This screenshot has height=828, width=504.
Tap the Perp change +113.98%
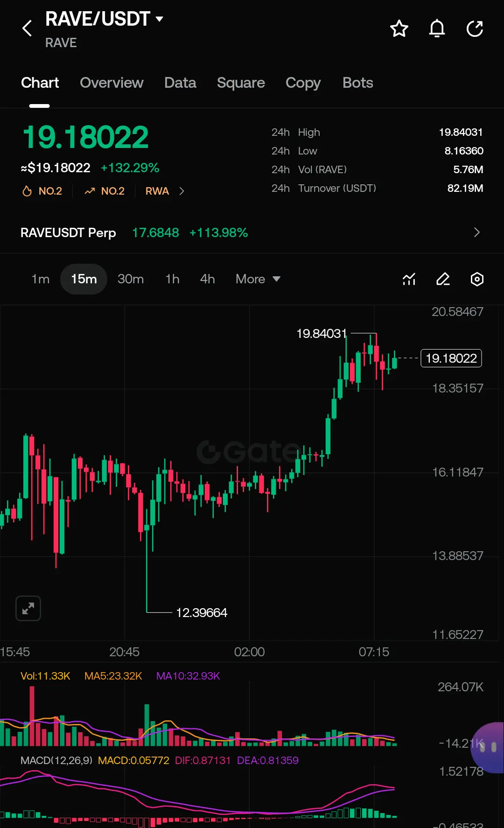coord(218,232)
